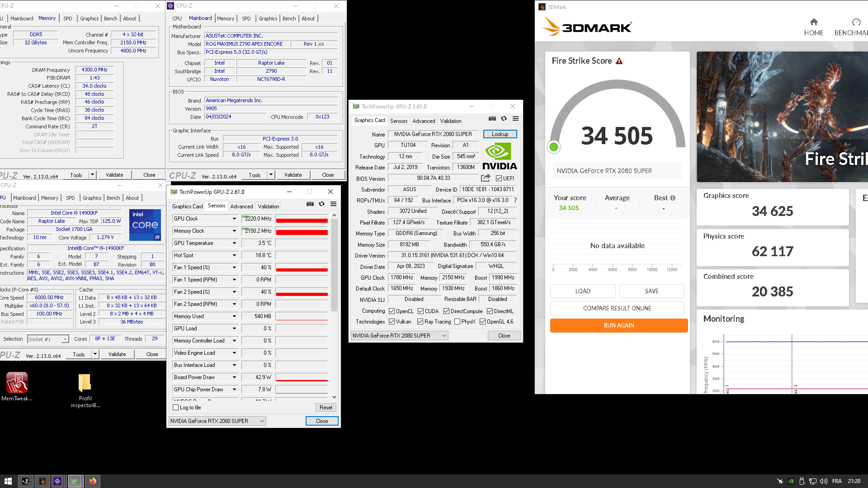Switch to Graphics Card tab in GPU-Z Sensors window

[x=187, y=206]
